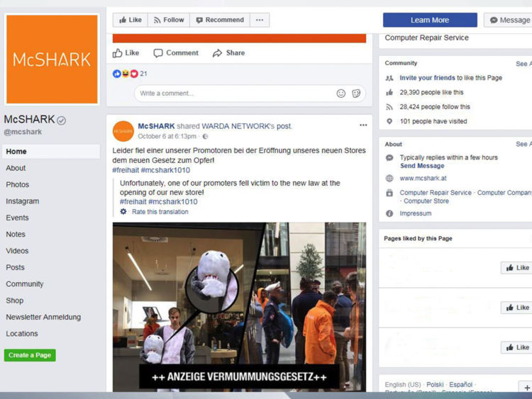Image resolution: width=532 pixels, height=399 pixels.
Task: Click the Send Message link
Action: 422,166
